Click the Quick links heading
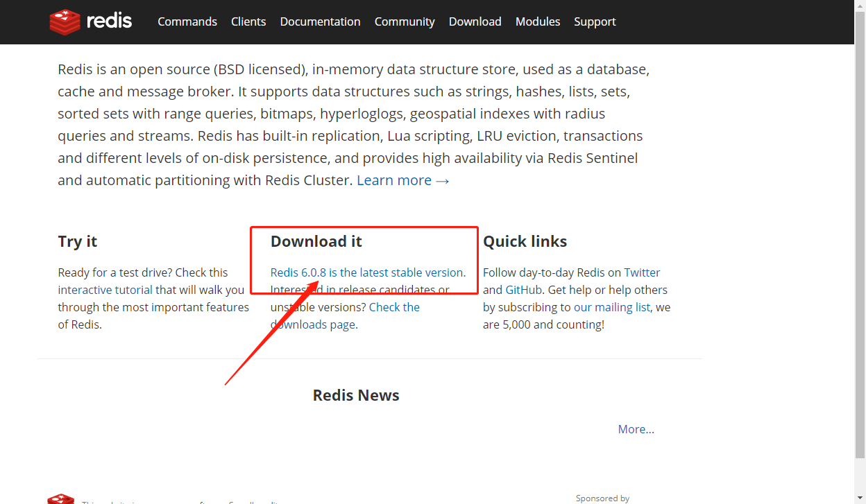866x504 pixels. pos(525,241)
